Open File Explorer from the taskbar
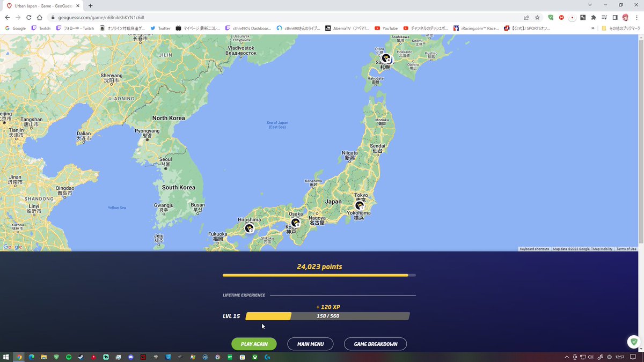This screenshot has width=644, height=362. pos(44,357)
